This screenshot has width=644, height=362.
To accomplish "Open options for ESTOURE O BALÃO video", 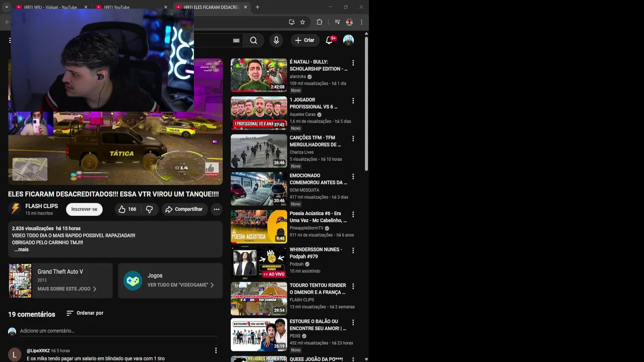I will click(x=353, y=322).
